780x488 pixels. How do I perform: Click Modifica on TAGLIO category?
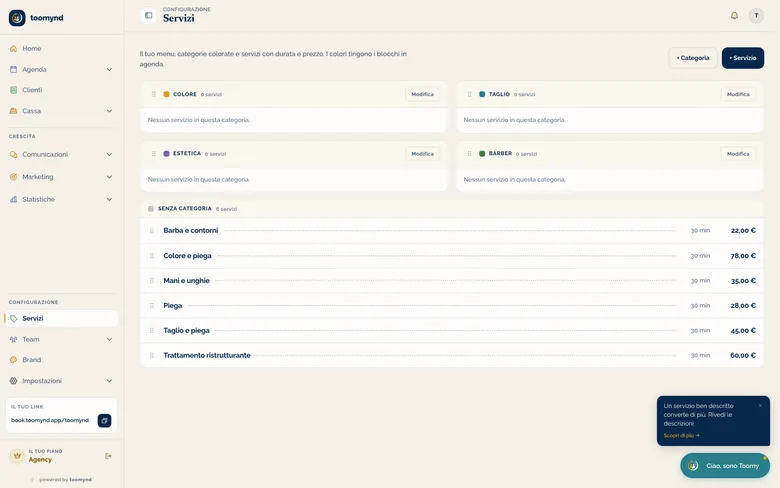(x=738, y=94)
